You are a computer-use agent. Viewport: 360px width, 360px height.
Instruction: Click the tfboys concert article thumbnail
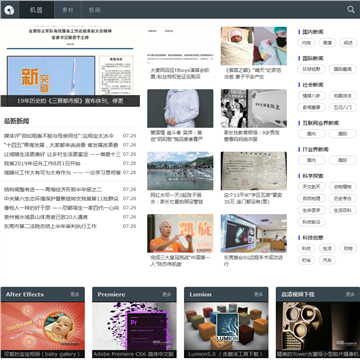[180, 46]
